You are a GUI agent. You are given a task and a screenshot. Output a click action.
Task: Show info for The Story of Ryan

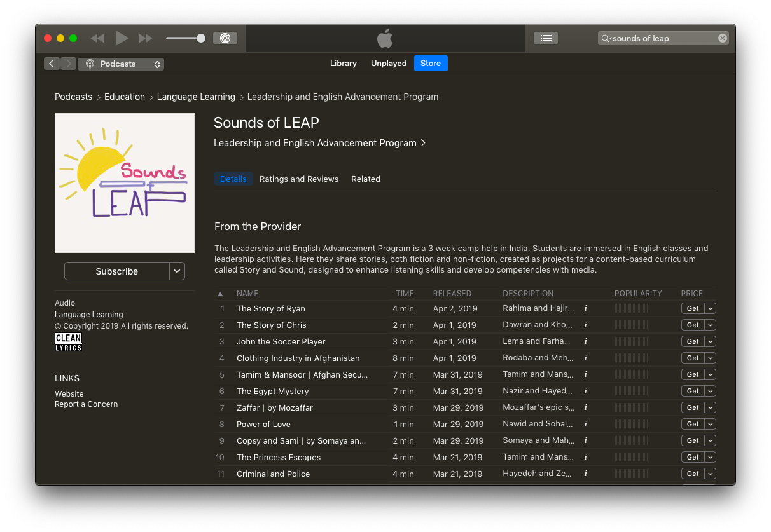[585, 308]
